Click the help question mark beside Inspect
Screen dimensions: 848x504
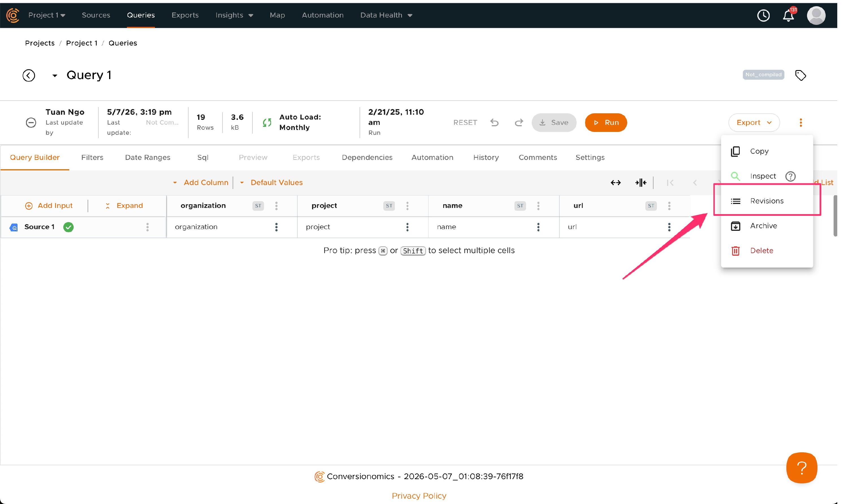[x=790, y=176]
